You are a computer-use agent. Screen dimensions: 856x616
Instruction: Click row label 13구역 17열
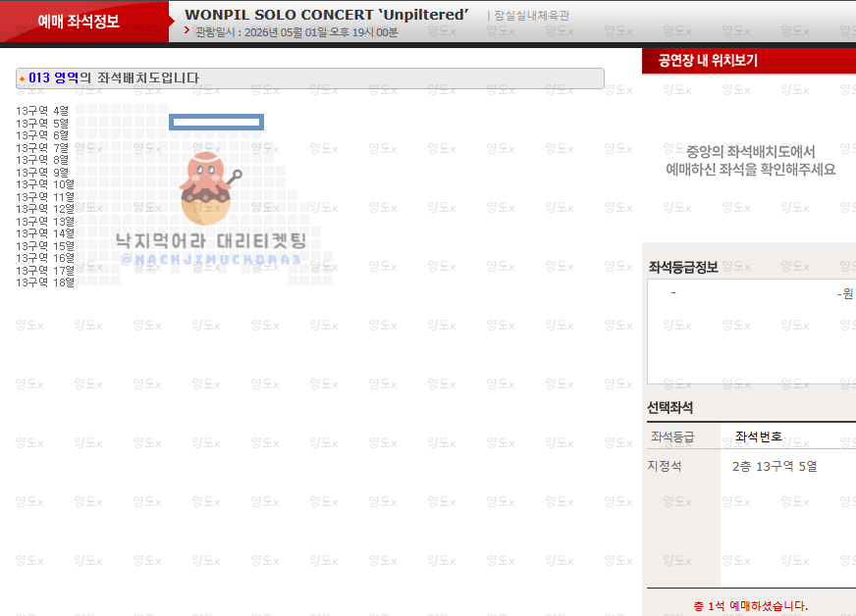[45, 271]
